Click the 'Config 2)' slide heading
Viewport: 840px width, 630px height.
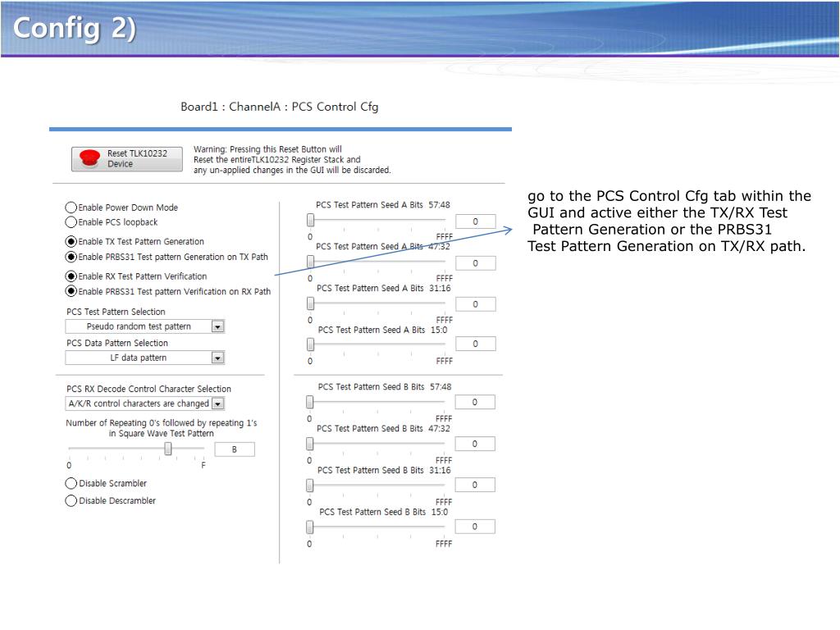point(75,28)
